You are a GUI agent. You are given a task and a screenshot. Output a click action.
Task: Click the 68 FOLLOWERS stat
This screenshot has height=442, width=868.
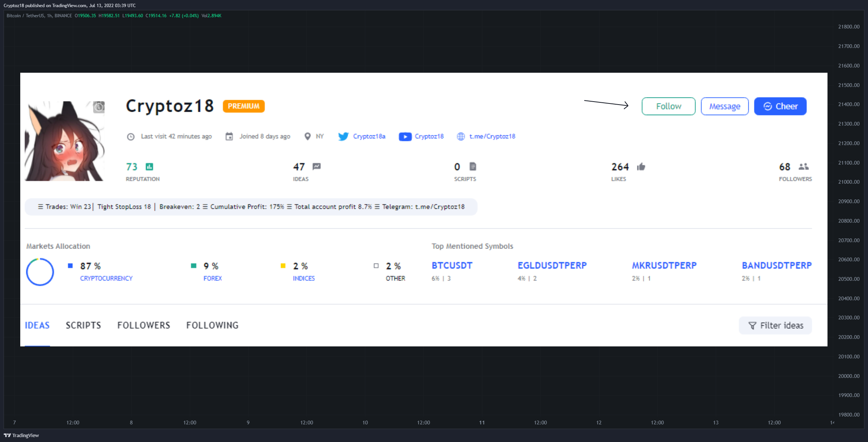[795, 172]
